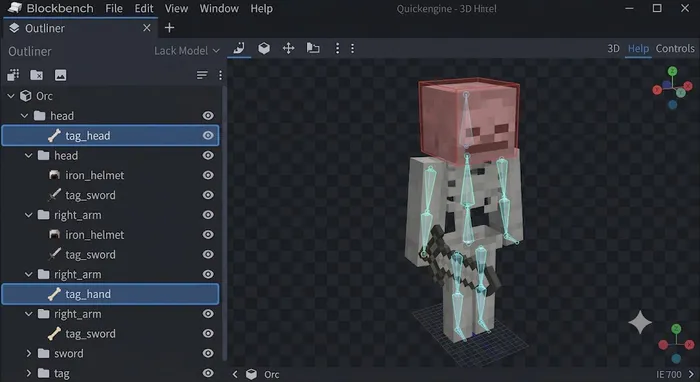
Task: Open the Lack Model dropdown
Action: pyautogui.click(x=187, y=51)
